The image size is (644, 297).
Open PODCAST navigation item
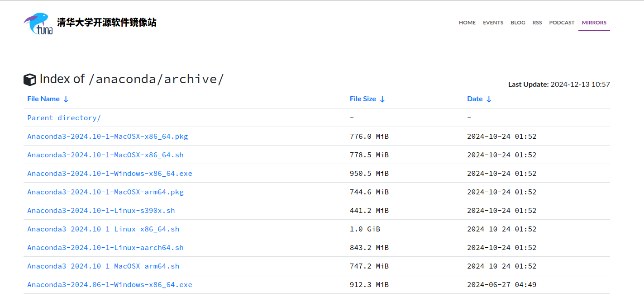562,23
